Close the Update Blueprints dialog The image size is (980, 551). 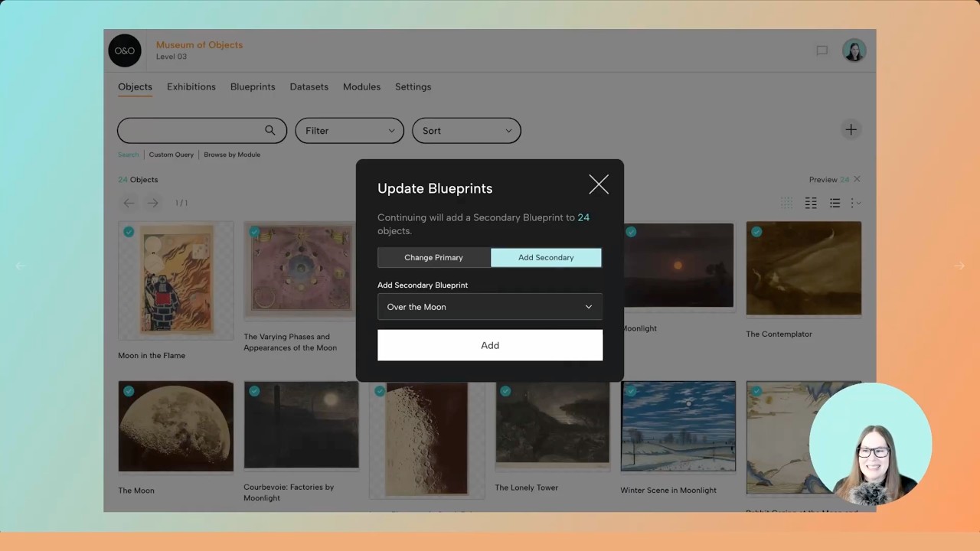click(599, 184)
